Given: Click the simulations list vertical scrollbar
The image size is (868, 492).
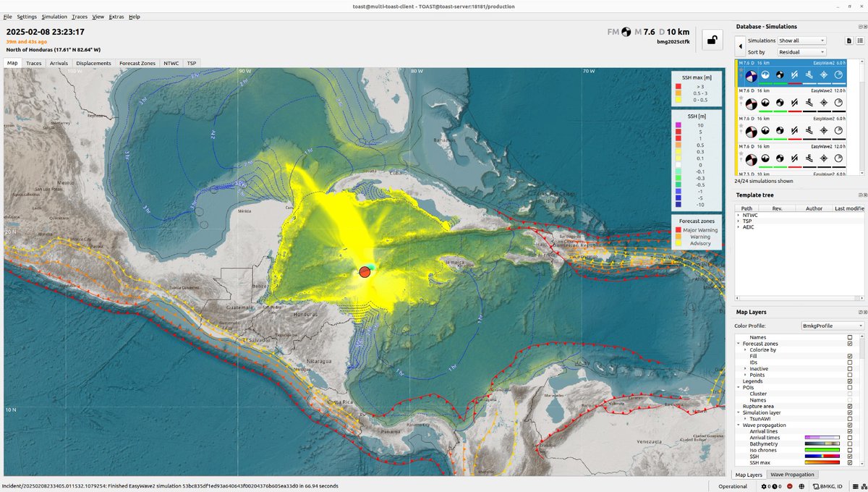Looking at the screenshot, I should point(862,116).
